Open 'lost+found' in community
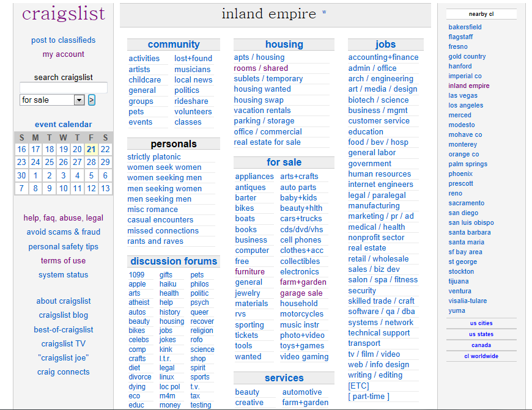532x410 pixels. [x=193, y=59]
